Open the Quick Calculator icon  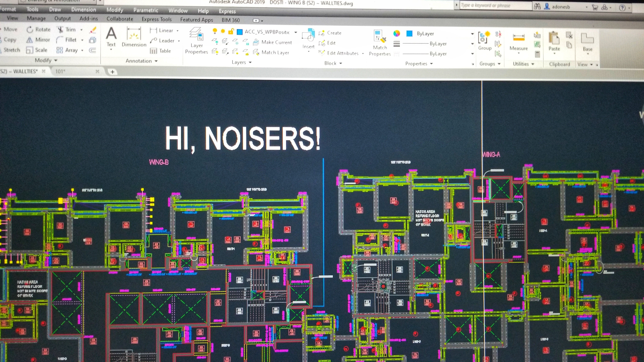(537, 54)
